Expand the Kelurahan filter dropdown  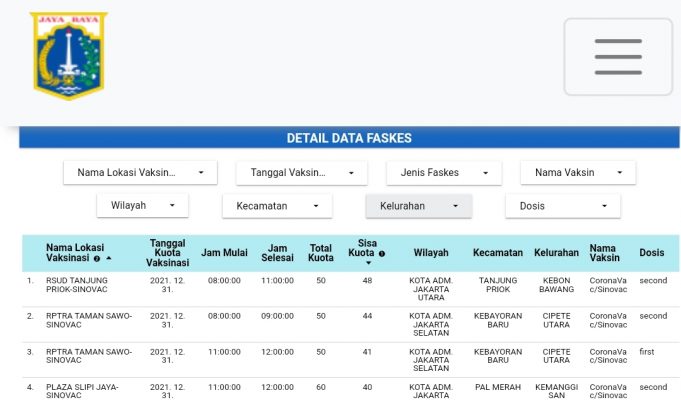(418, 206)
